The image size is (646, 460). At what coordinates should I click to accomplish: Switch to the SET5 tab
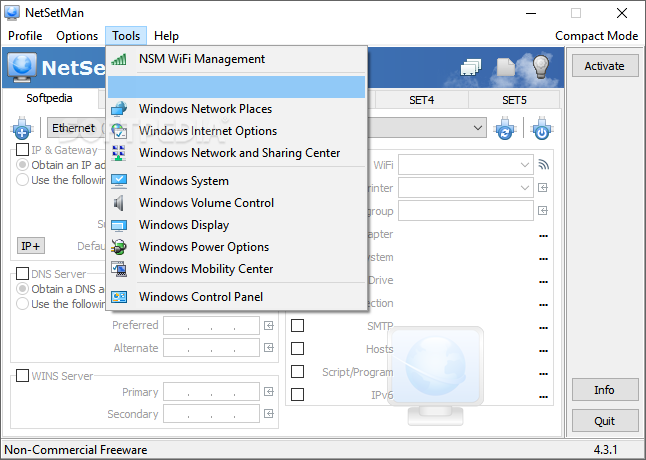(514, 100)
